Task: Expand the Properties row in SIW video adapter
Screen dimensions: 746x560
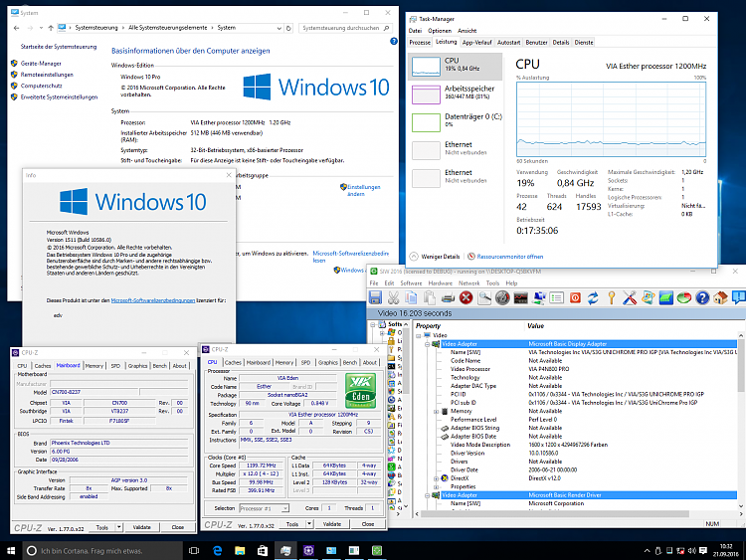Action: [x=436, y=486]
